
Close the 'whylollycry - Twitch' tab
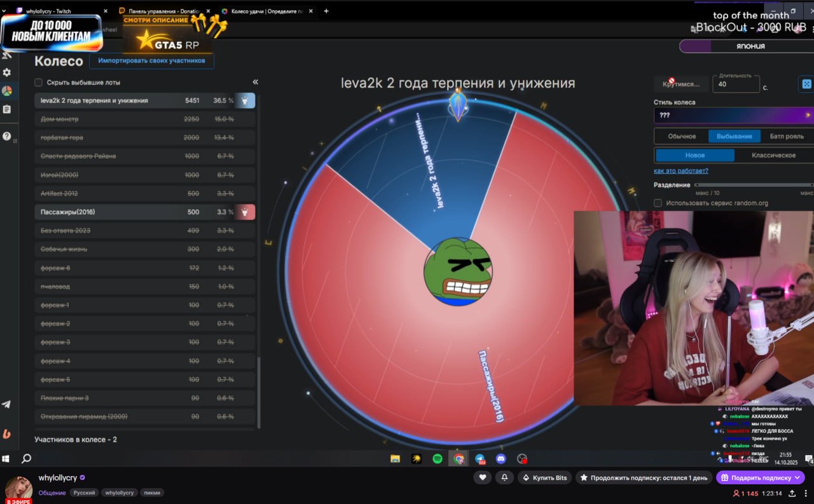tap(106, 11)
